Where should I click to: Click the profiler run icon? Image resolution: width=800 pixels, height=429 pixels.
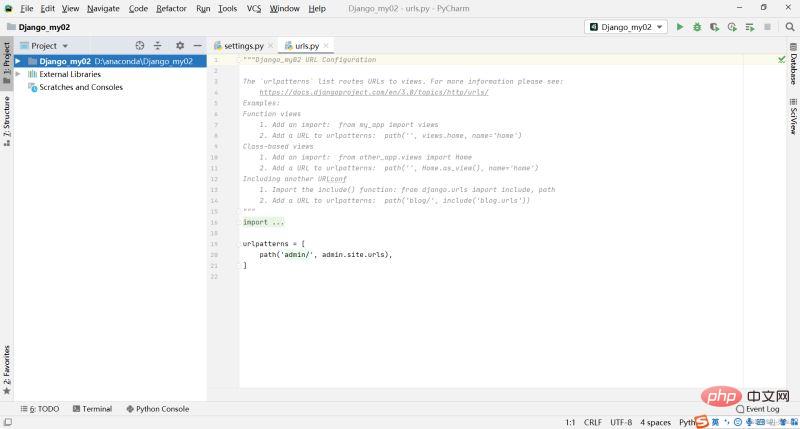[x=732, y=27]
